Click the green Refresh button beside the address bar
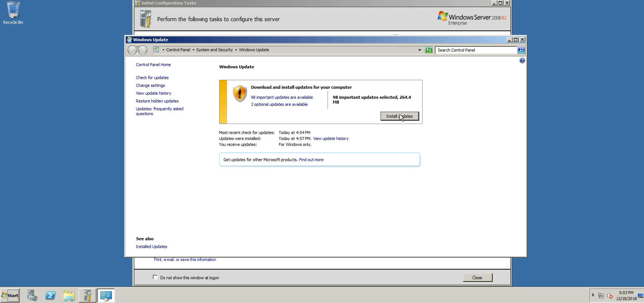This screenshot has width=644, height=303. click(429, 50)
